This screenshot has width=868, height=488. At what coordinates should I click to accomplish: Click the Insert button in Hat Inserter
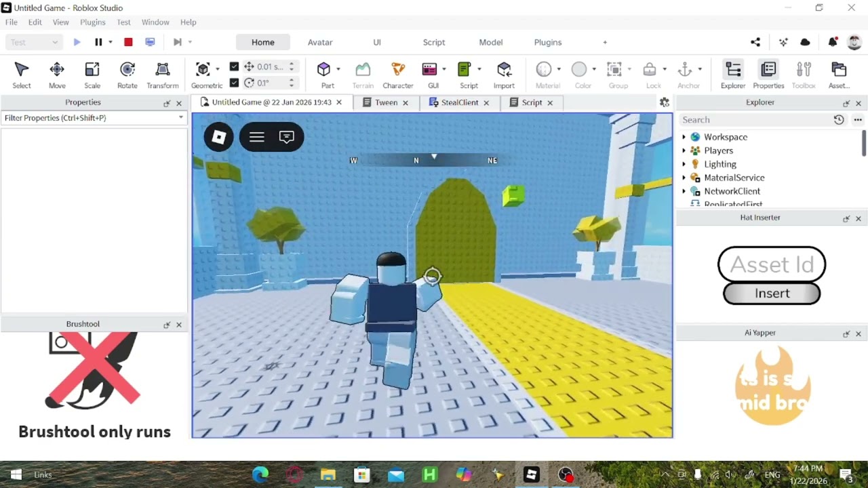coord(772,293)
